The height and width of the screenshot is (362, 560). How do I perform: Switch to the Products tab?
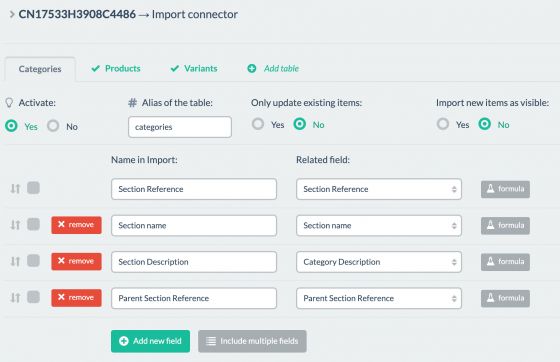tap(116, 69)
